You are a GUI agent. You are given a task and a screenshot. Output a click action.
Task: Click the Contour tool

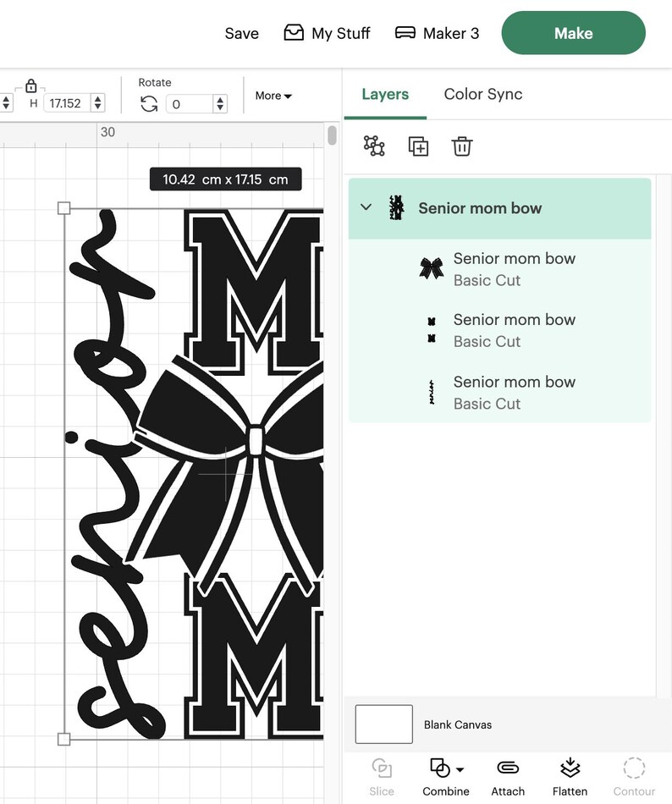[634, 777]
